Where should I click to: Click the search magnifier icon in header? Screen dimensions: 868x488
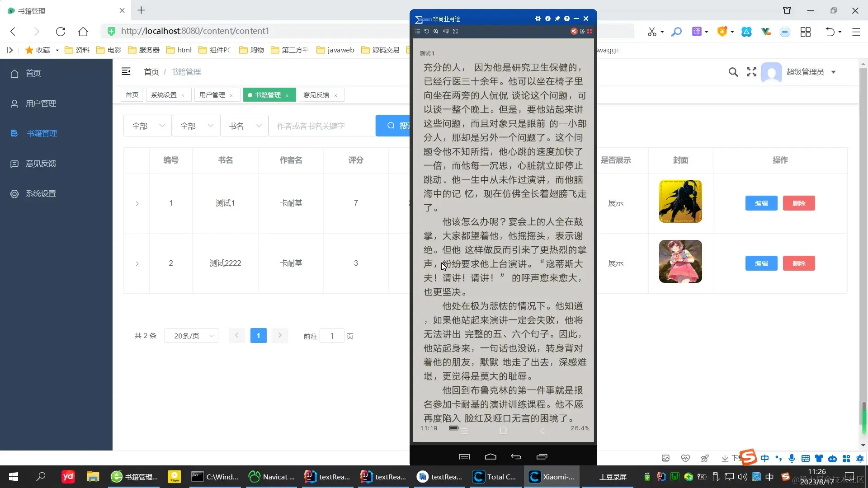[733, 72]
